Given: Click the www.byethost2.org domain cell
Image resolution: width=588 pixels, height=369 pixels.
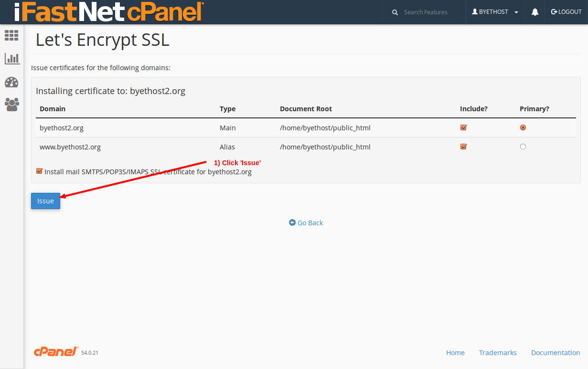Looking at the screenshot, I should (x=70, y=147).
